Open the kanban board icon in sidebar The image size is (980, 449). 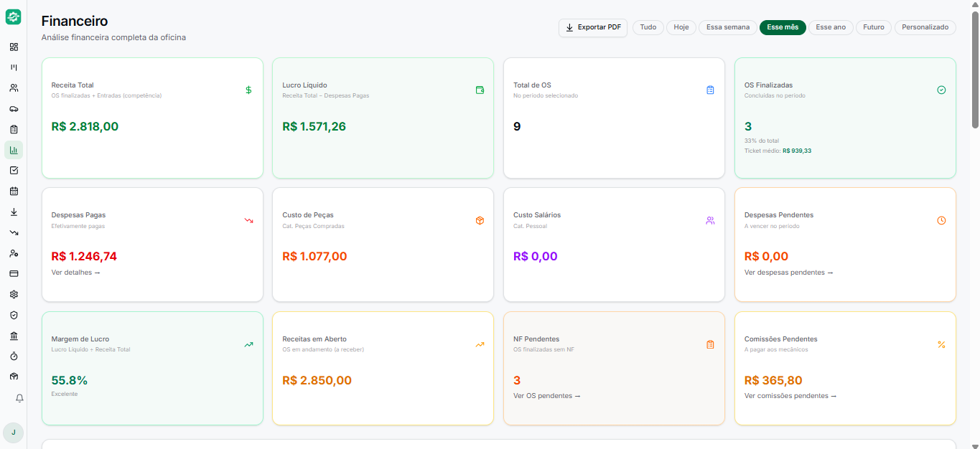click(x=14, y=67)
